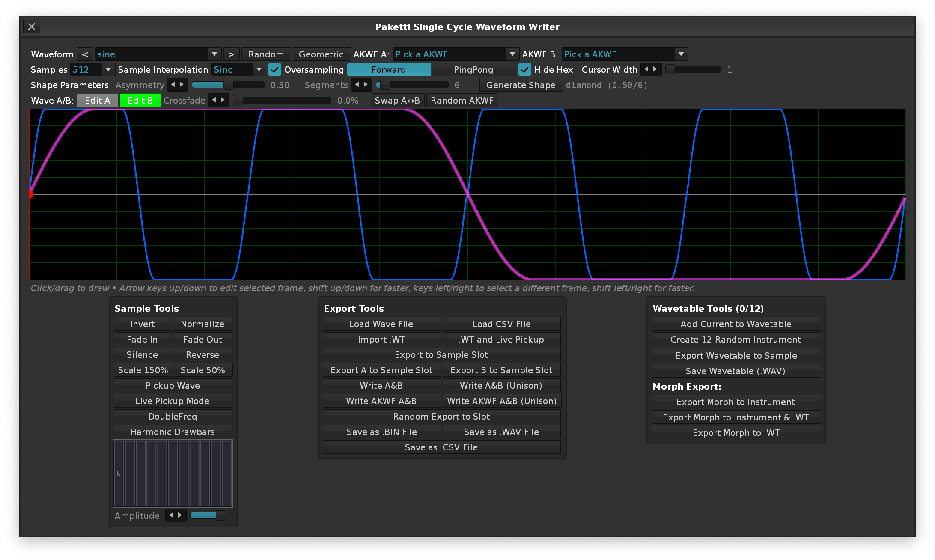This screenshot has height=560, width=935.
Task: Click Amplitude right arrow stepper
Action: pos(180,515)
